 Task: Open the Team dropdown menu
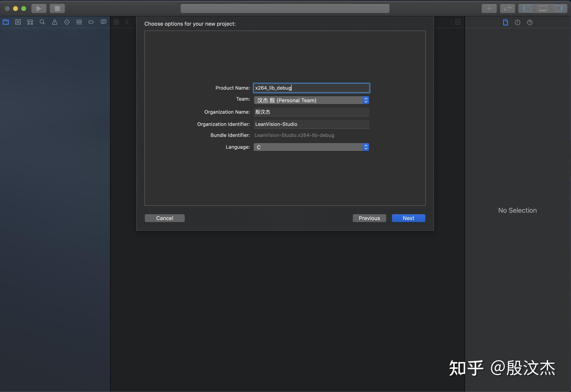coord(366,100)
